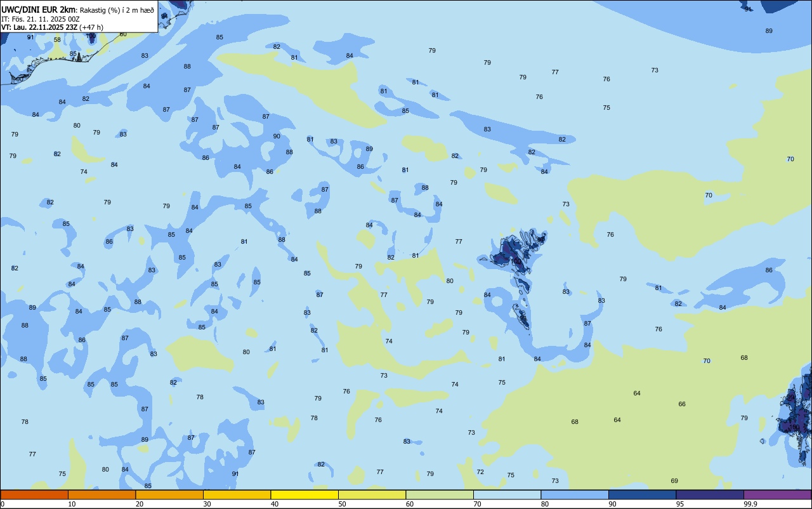Click the humidity value '58' on the map

pyautogui.click(x=57, y=40)
